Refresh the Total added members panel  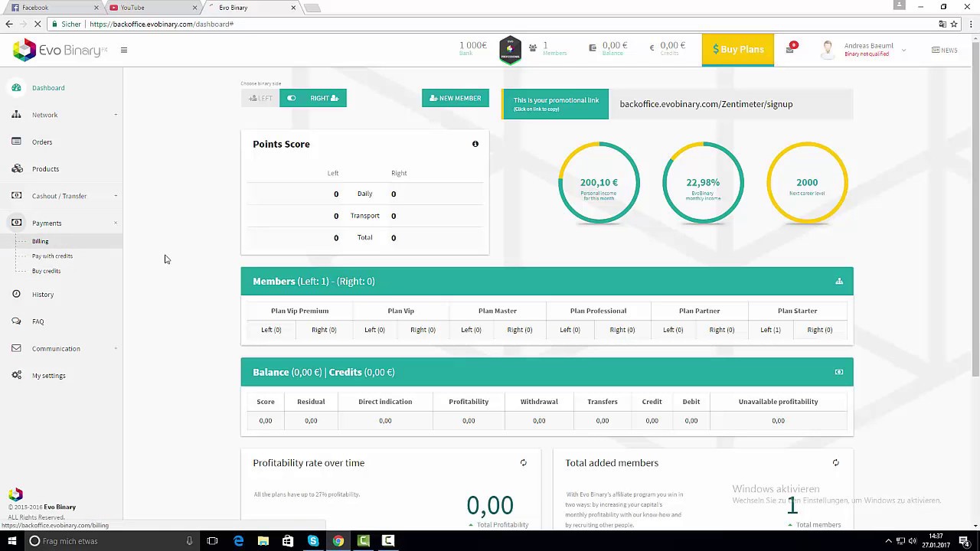(836, 463)
